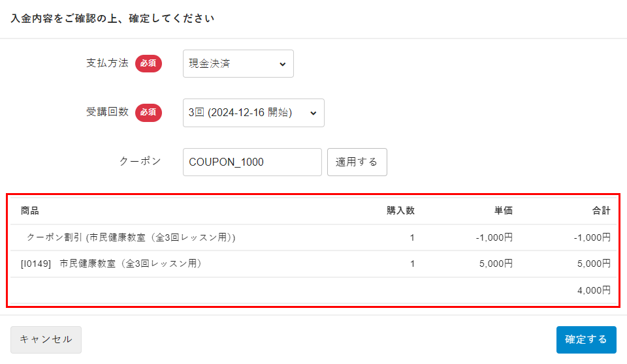Expand the 受講回数 lesson count dropdown
627x364 pixels.
tap(253, 113)
